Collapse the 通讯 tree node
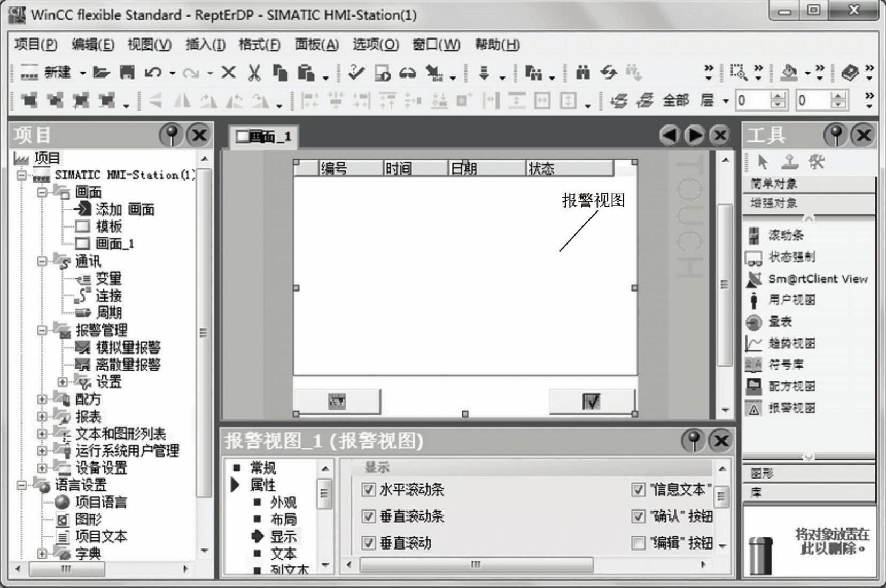Viewport: 886px width, 588px height. pyautogui.click(x=42, y=261)
